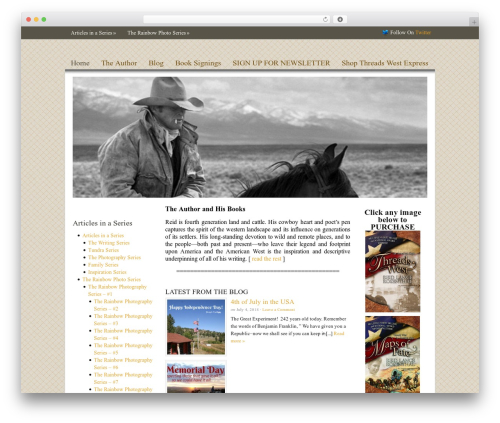Open Articles in a Series top menu

[93, 33]
